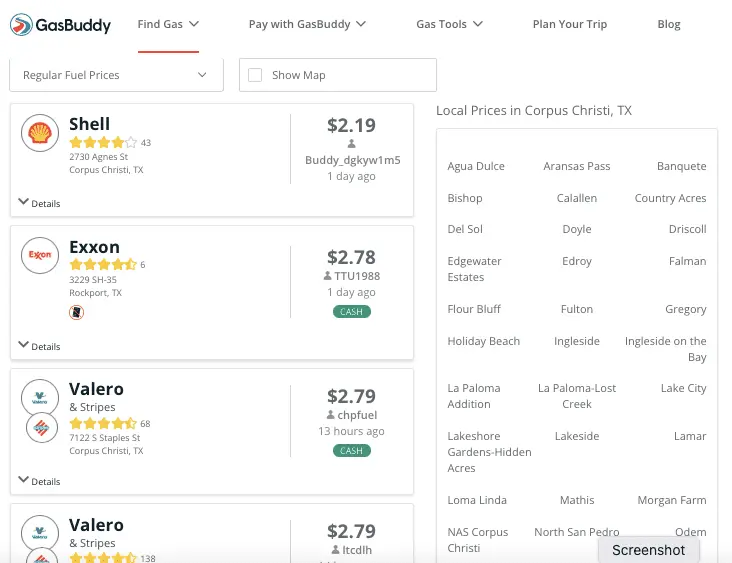Expand Details for the first Valero station
732x563 pixels.
(x=40, y=481)
